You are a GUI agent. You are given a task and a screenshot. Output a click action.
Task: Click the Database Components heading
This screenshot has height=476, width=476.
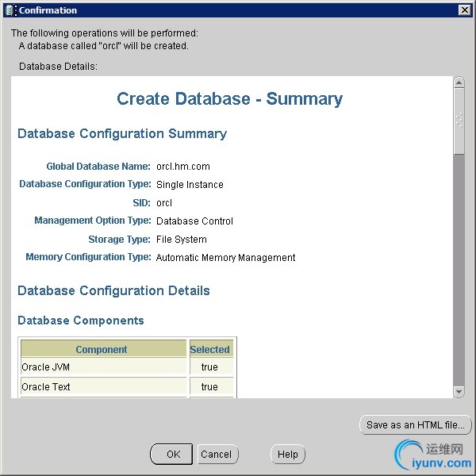click(x=81, y=321)
